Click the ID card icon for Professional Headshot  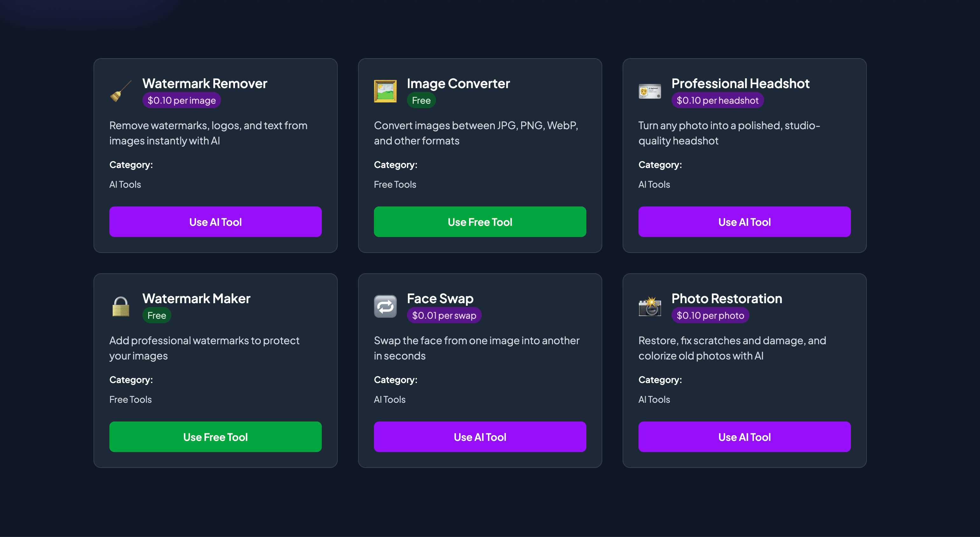[649, 91]
